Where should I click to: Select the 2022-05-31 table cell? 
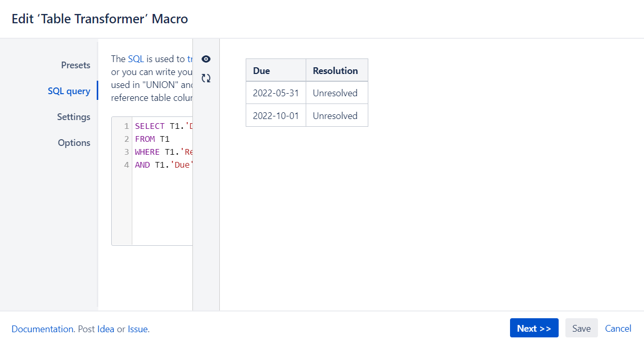(x=276, y=93)
